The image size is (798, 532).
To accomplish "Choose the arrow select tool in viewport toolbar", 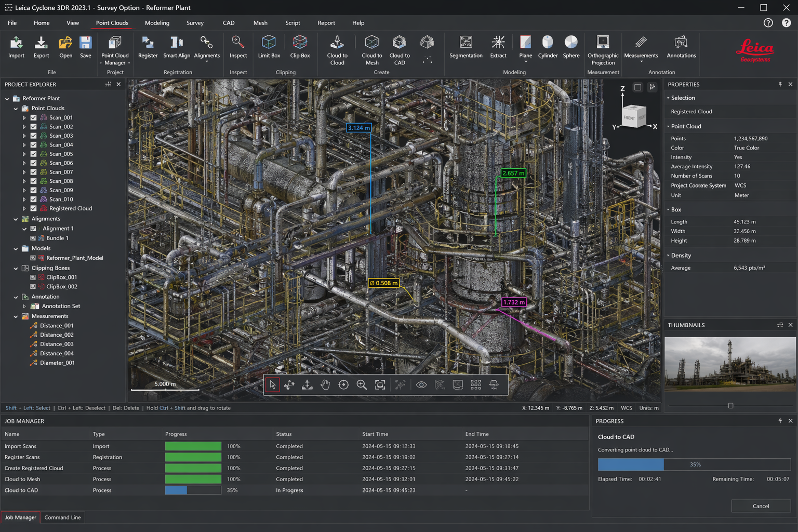I will 273,384.
